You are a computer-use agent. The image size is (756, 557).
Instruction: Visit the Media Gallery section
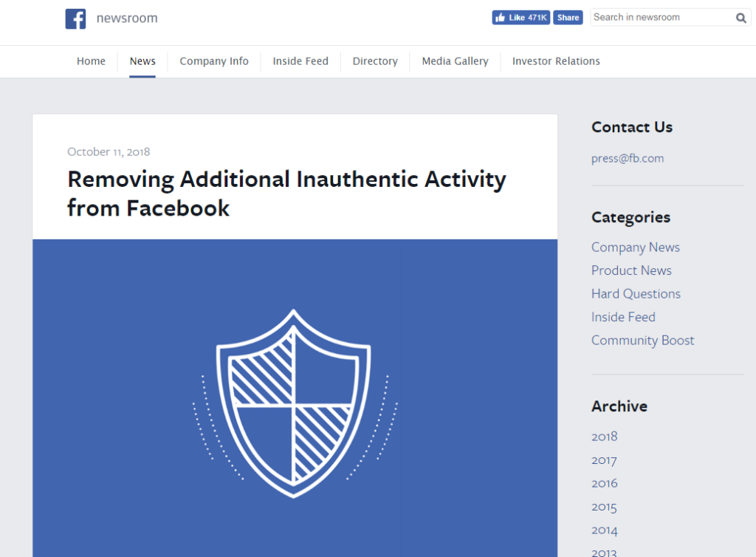pos(455,61)
